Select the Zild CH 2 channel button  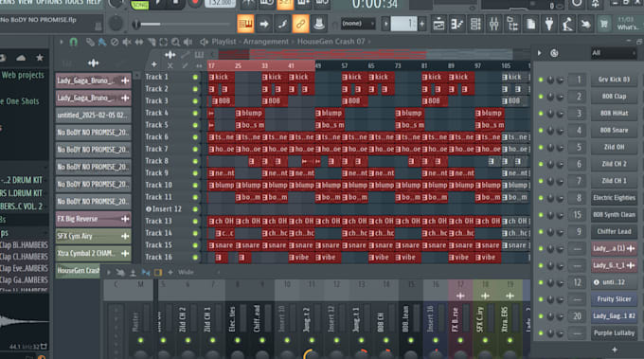[614, 164]
